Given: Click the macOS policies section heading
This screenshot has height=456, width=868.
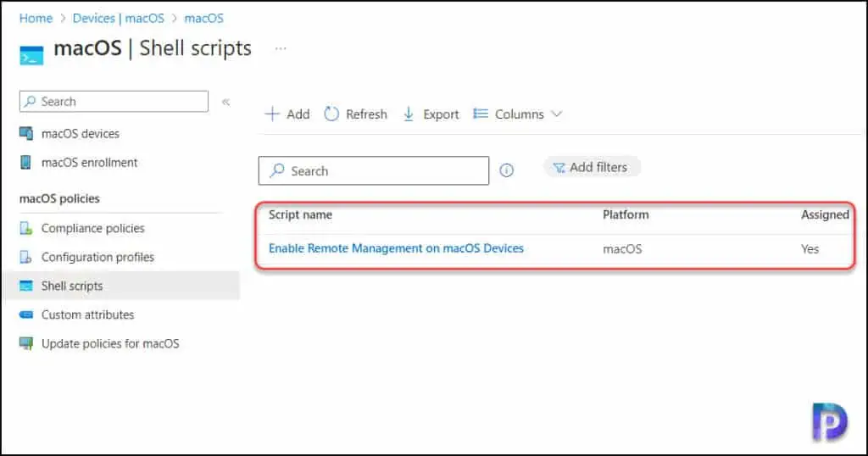Looking at the screenshot, I should pyautogui.click(x=59, y=198).
